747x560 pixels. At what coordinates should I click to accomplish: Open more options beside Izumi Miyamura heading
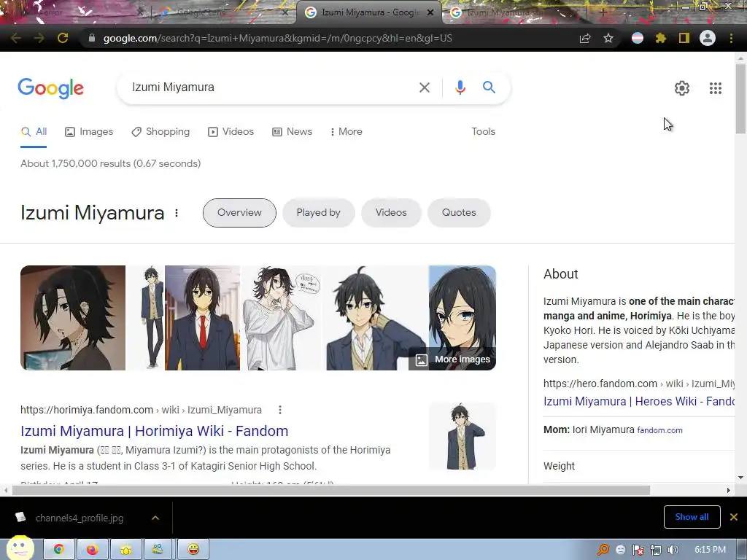[177, 213]
